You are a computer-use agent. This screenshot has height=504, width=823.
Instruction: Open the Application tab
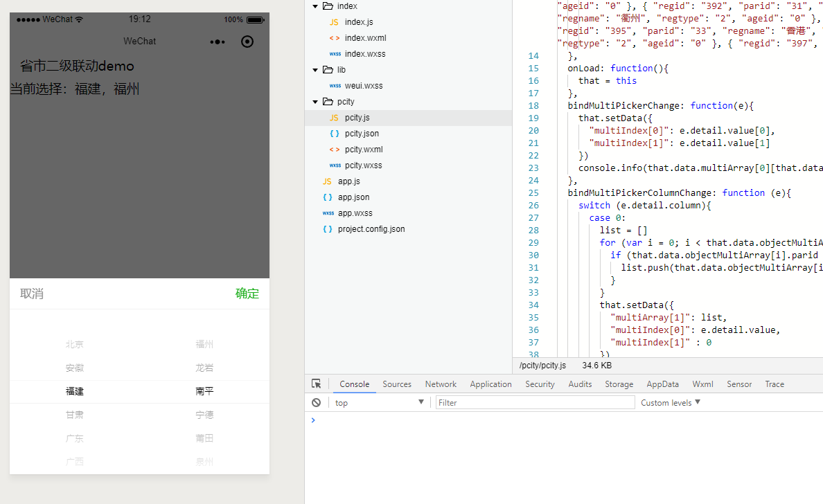490,384
